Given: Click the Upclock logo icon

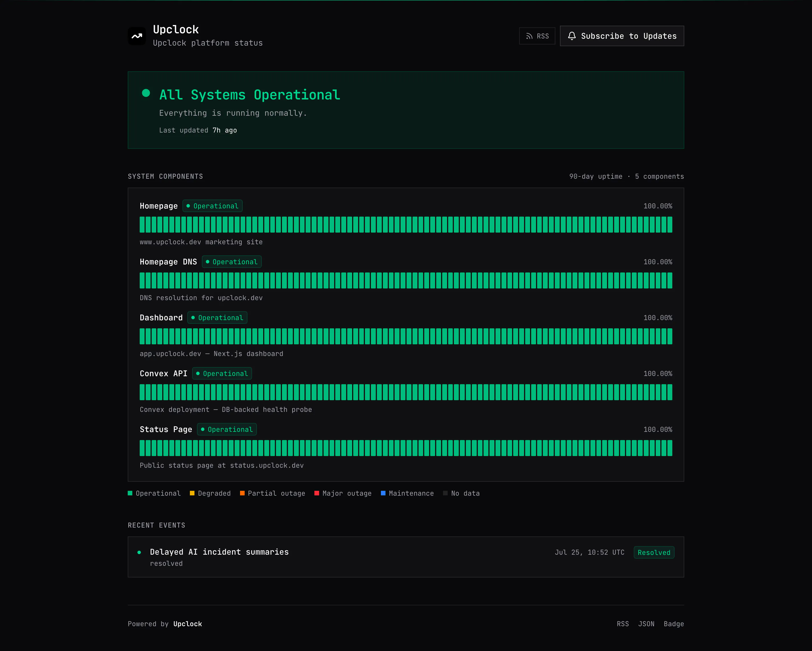Looking at the screenshot, I should click(137, 36).
